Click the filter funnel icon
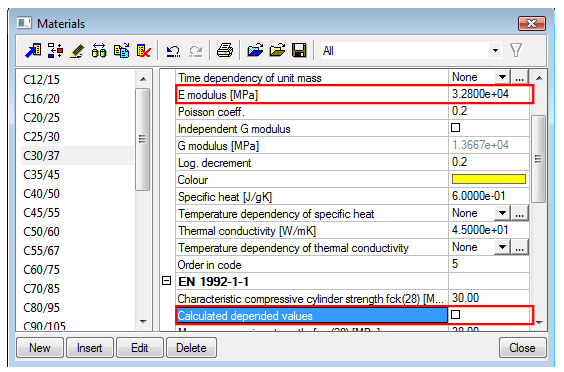This screenshot has width=564, height=372. 516,50
